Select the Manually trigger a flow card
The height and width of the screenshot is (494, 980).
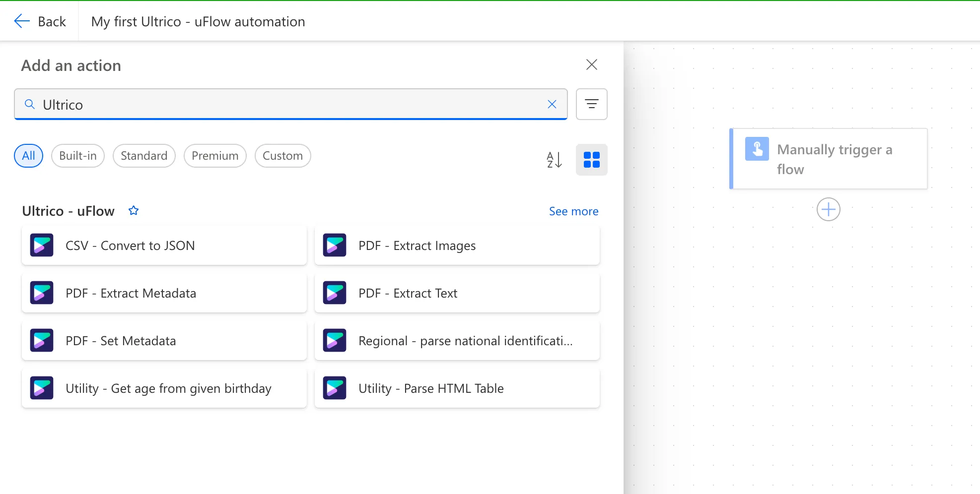828,159
